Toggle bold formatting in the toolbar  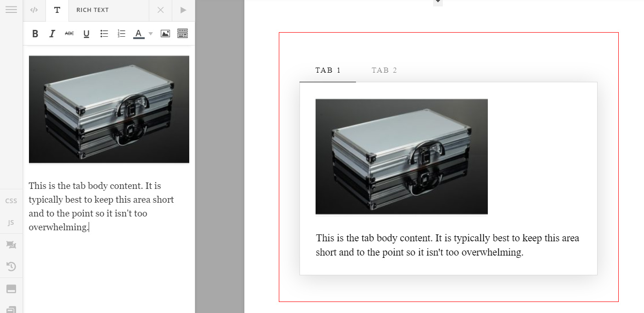click(x=35, y=34)
